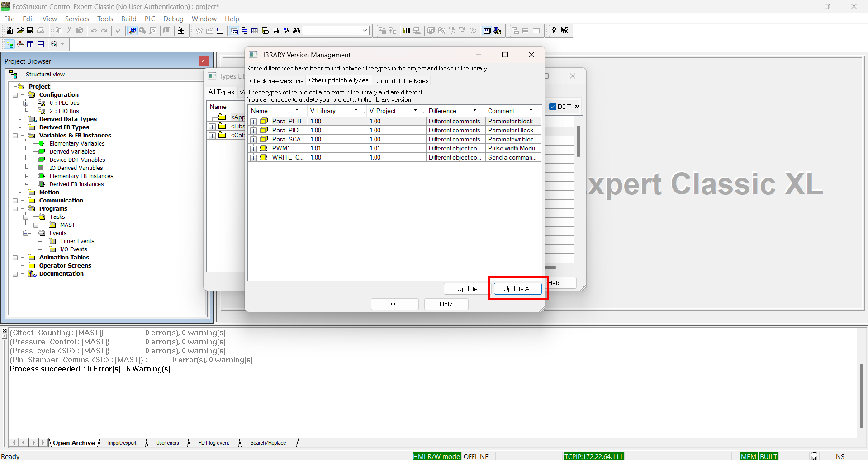Expand the MAST task node
Screen dimensions: 868x460
pos(36,225)
